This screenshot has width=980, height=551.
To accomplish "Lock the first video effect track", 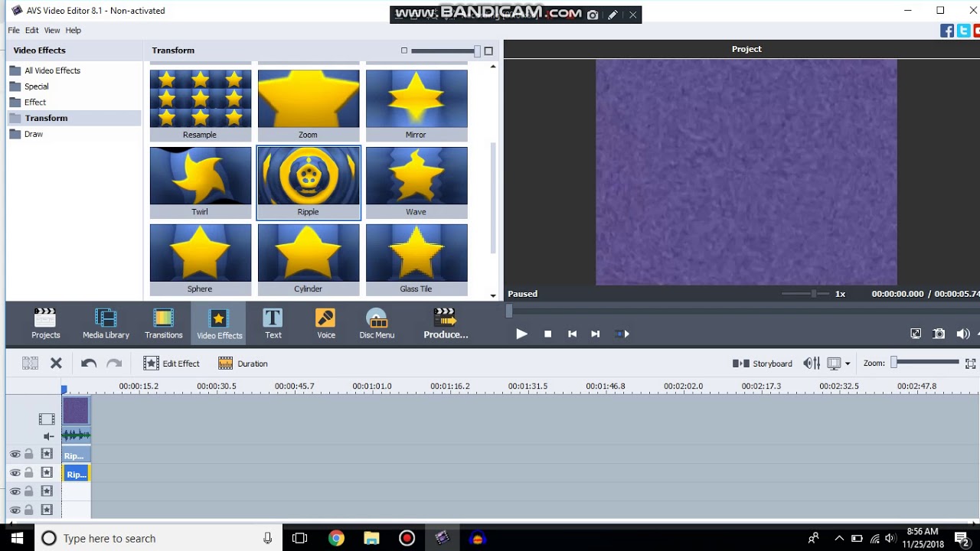I will click(29, 454).
